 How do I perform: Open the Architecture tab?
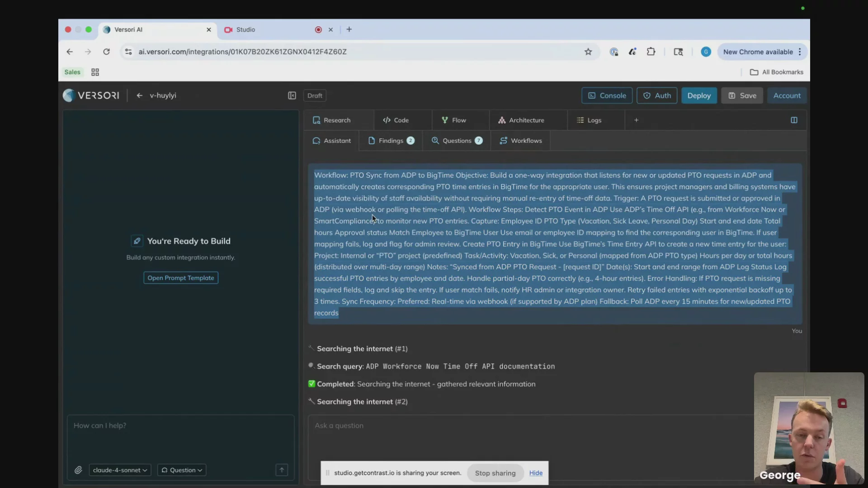521,120
